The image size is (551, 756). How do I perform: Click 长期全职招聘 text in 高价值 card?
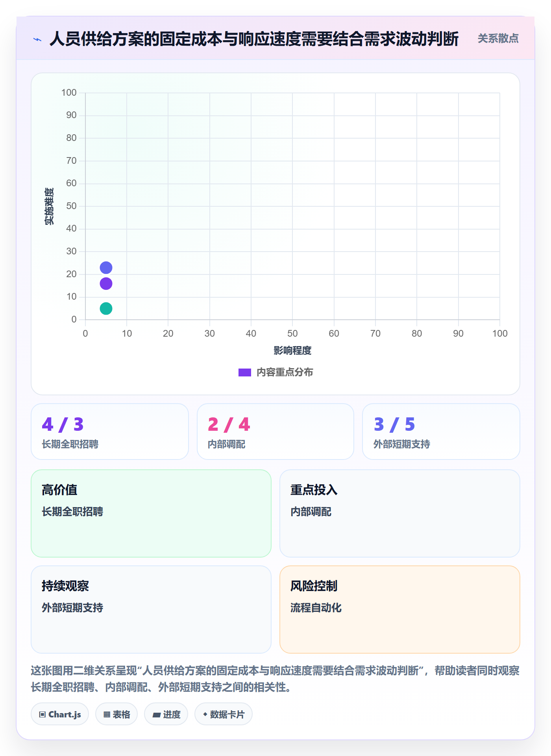coord(72,511)
